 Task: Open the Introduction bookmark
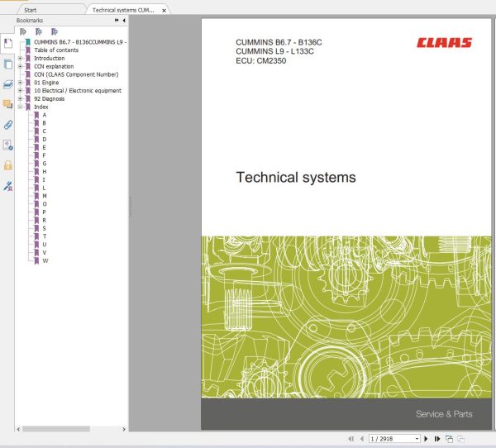tap(50, 58)
